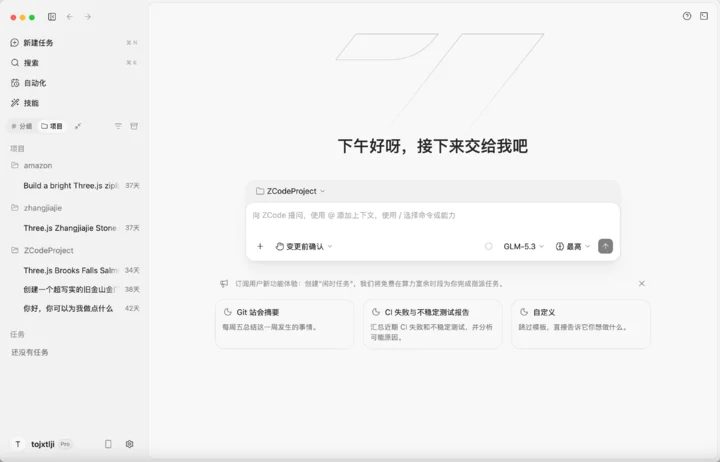Image resolution: width=720 pixels, height=462 pixels.
Task: Open the 自动化 automation page
Action: [73, 83]
